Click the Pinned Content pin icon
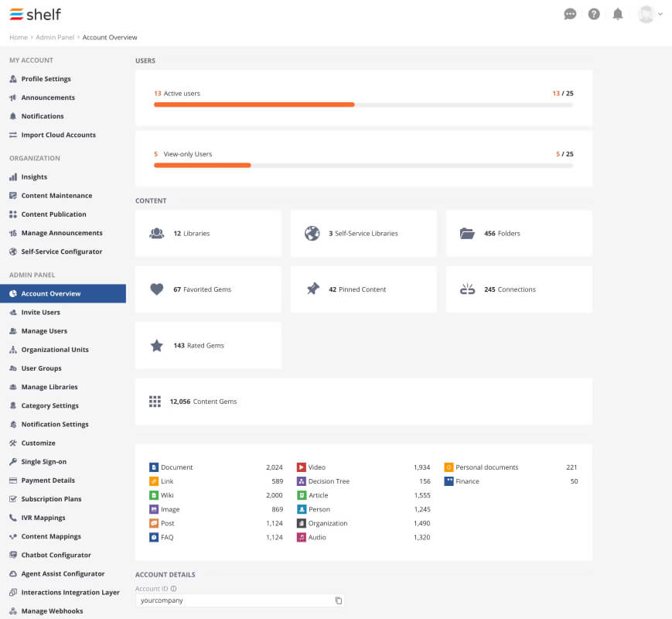Image resolution: width=672 pixels, height=619 pixels. (x=313, y=289)
